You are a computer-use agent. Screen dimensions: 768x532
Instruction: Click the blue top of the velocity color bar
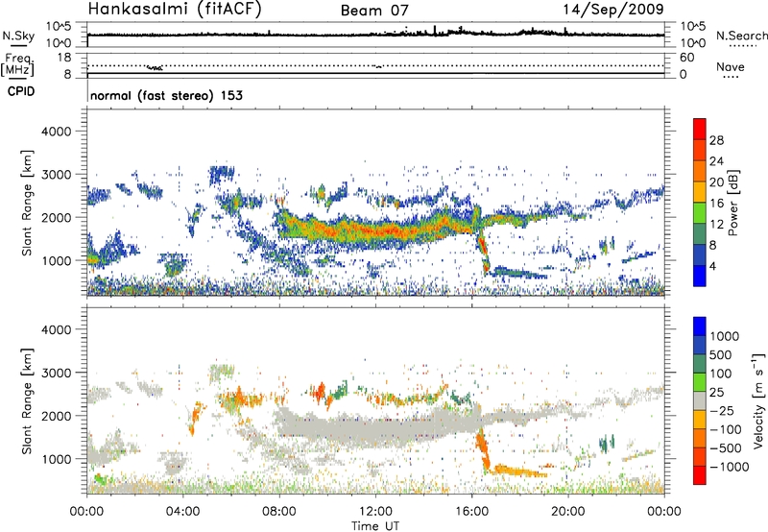coord(700,326)
